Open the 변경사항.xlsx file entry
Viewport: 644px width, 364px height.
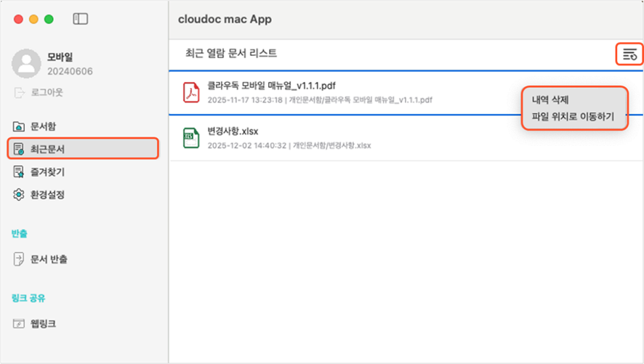(233, 131)
